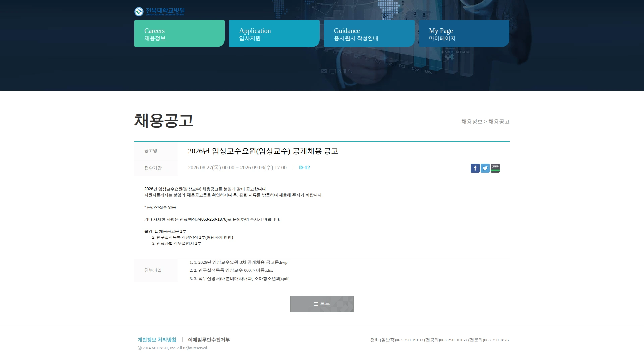The height and width of the screenshot is (361, 644).
Task: Click the 2014 MIDASIT copyright text
Action: 173,348
